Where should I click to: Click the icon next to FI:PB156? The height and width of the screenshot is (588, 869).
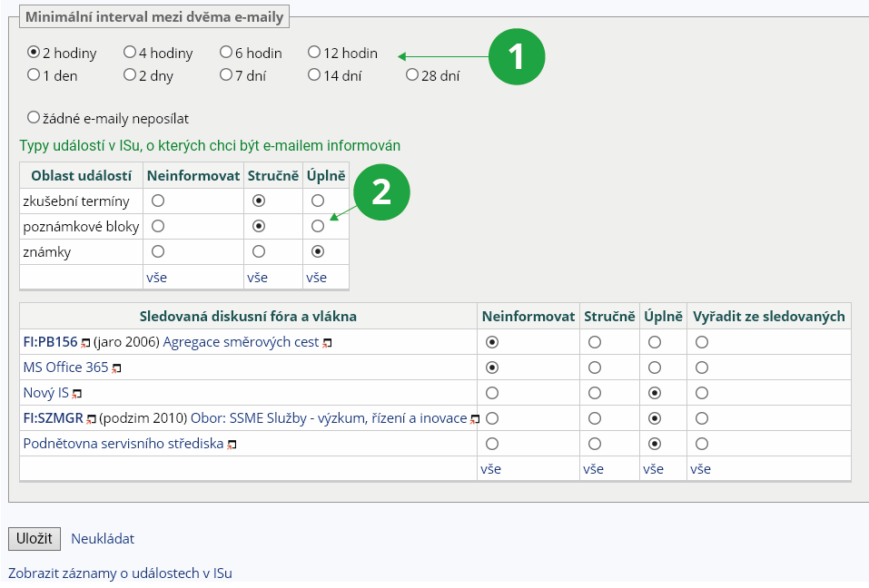point(85,343)
